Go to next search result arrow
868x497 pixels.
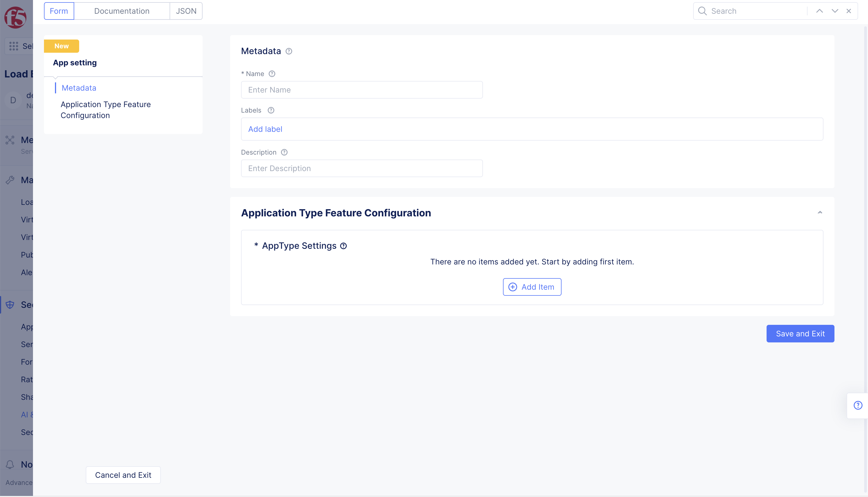pyautogui.click(x=835, y=11)
